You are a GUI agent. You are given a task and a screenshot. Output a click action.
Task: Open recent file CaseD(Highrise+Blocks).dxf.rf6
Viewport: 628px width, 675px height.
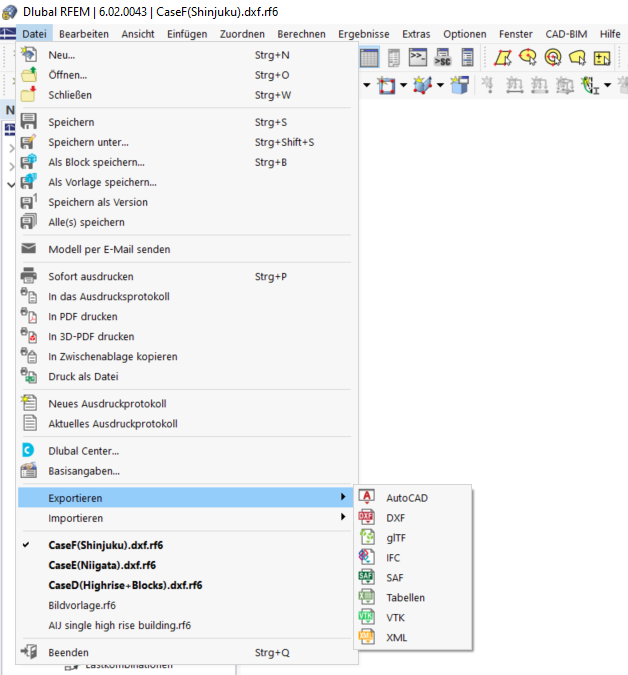pyautogui.click(x=125, y=585)
